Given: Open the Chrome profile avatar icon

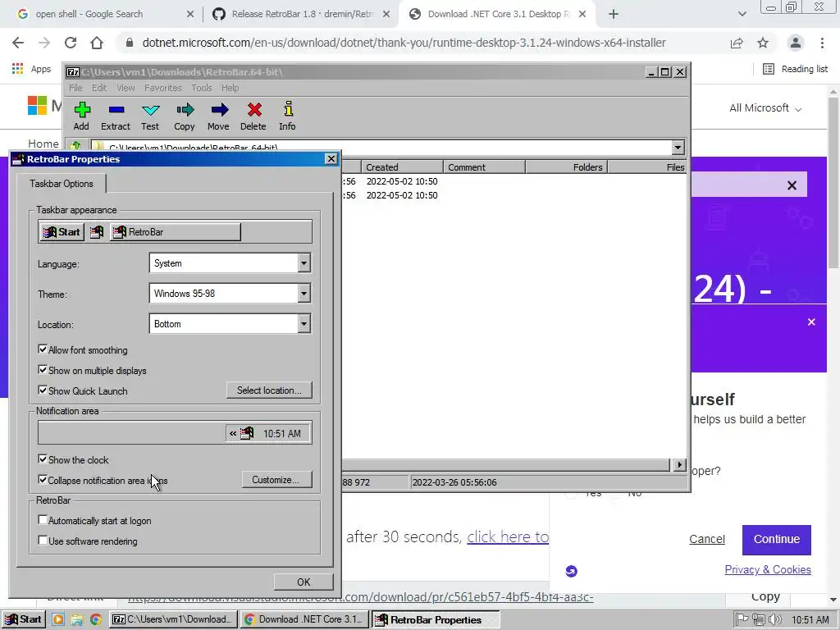Looking at the screenshot, I should click(796, 43).
